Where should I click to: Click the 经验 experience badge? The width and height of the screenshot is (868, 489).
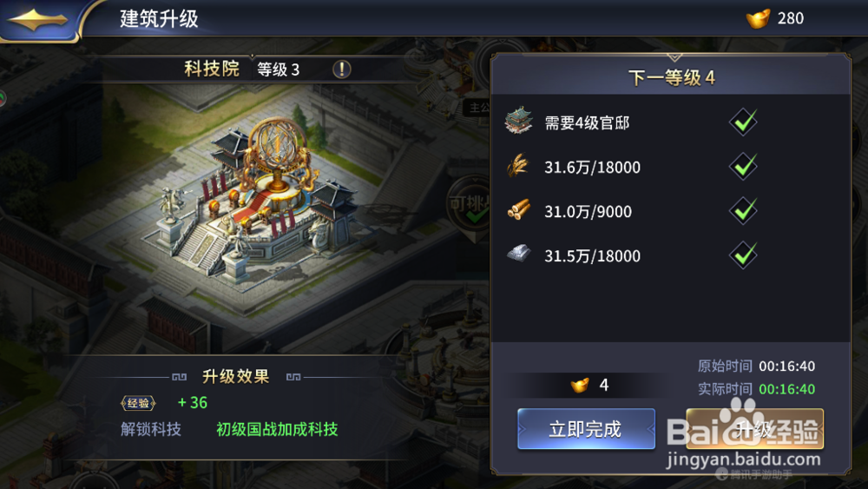tap(138, 403)
